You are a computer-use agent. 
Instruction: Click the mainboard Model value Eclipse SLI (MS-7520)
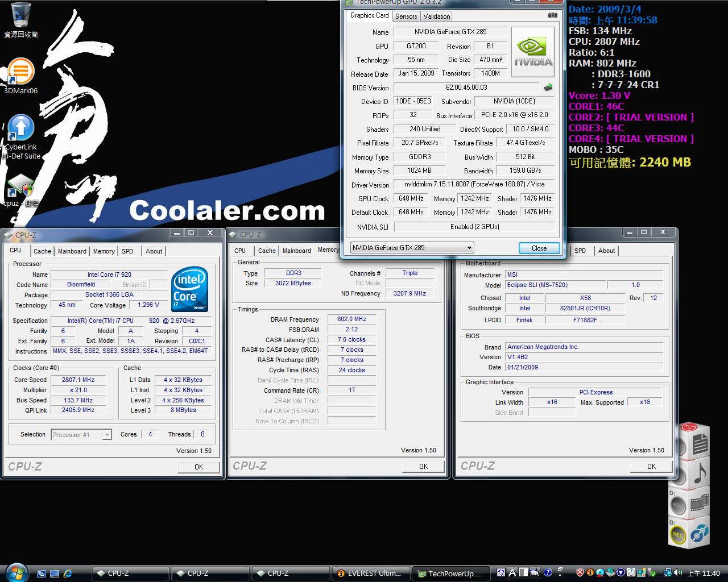(x=556, y=285)
